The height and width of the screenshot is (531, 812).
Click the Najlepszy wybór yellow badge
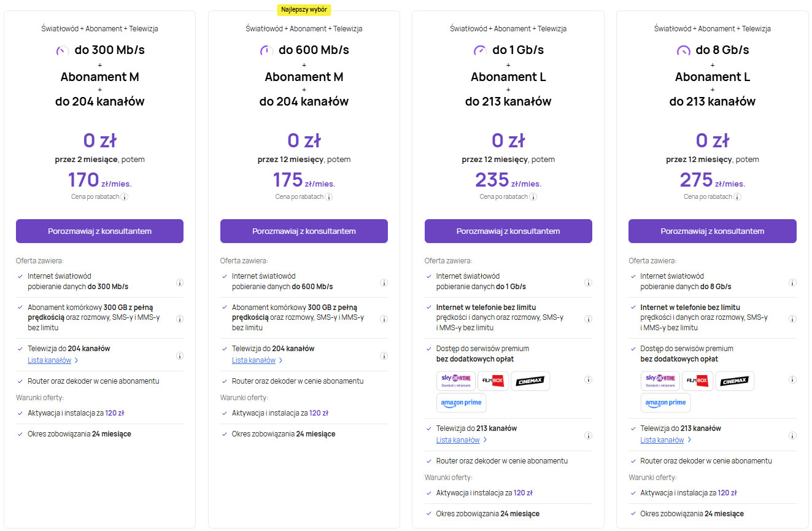(x=304, y=10)
